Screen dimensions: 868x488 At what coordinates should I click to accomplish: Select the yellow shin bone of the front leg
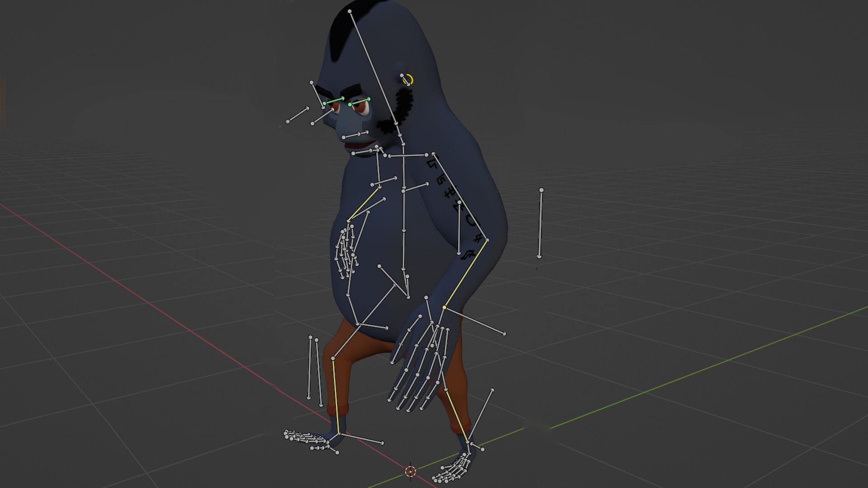(x=336, y=396)
